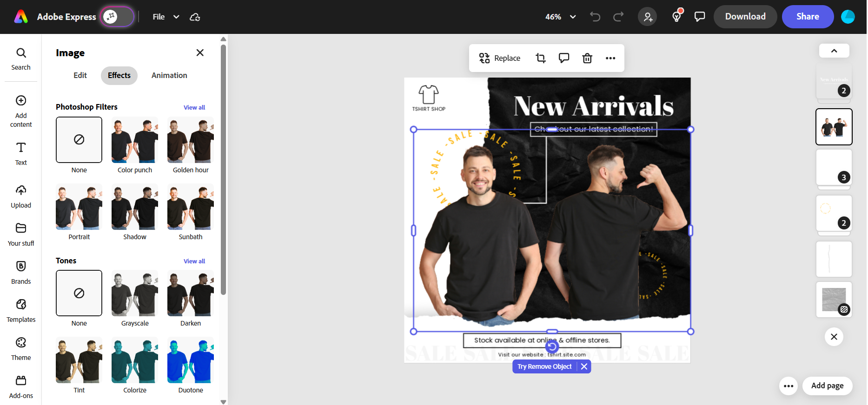The width and height of the screenshot is (868, 405).
Task: Select None under Tones
Action: (79, 293)
